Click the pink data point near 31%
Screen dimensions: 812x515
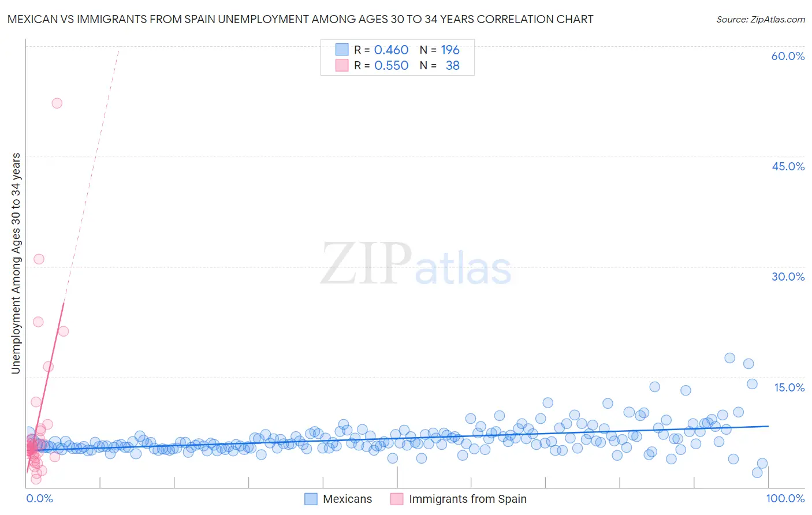(x=39, y=259)
